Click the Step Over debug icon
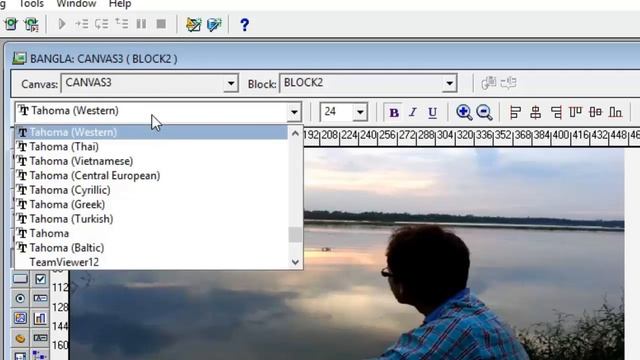 (x=102, y=24)
